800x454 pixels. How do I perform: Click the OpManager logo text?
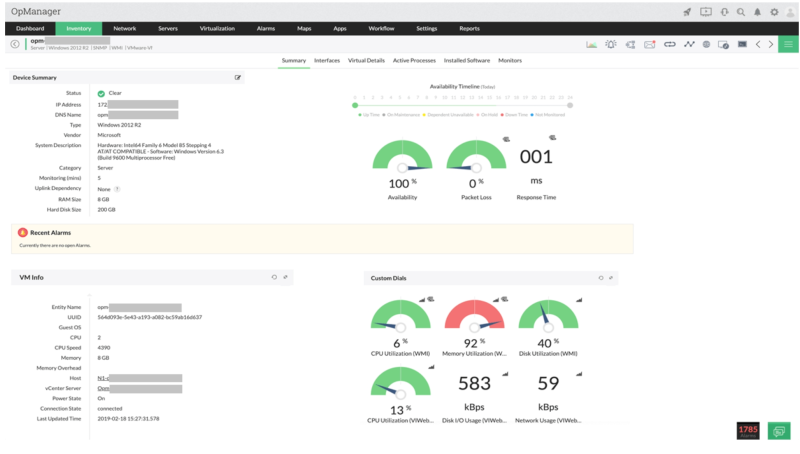coord(36,11)
